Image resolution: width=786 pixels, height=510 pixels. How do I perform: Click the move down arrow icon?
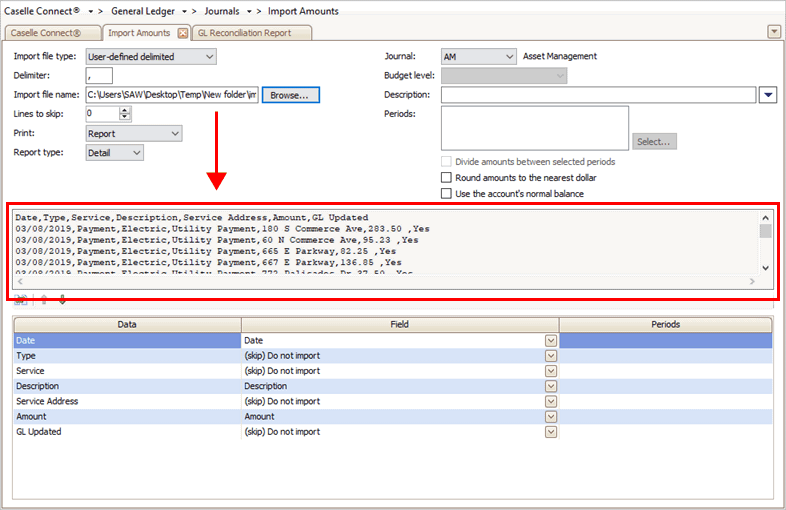61,300
